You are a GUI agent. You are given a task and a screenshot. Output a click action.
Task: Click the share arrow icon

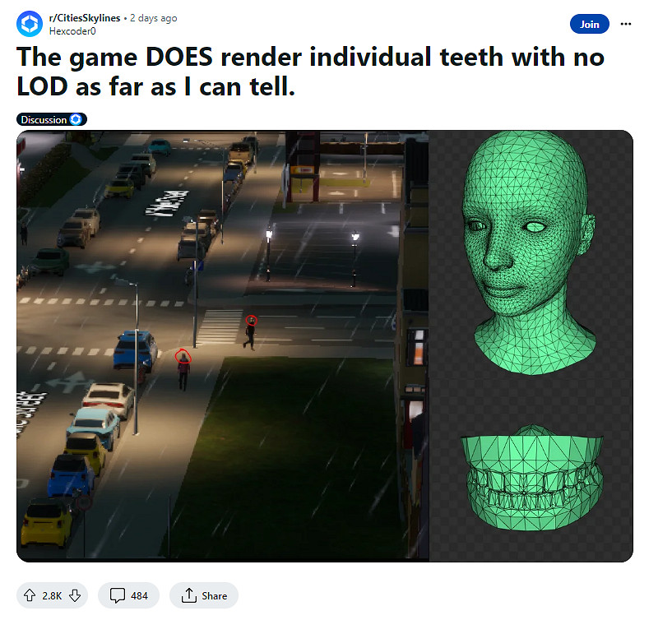coord(188,595)
